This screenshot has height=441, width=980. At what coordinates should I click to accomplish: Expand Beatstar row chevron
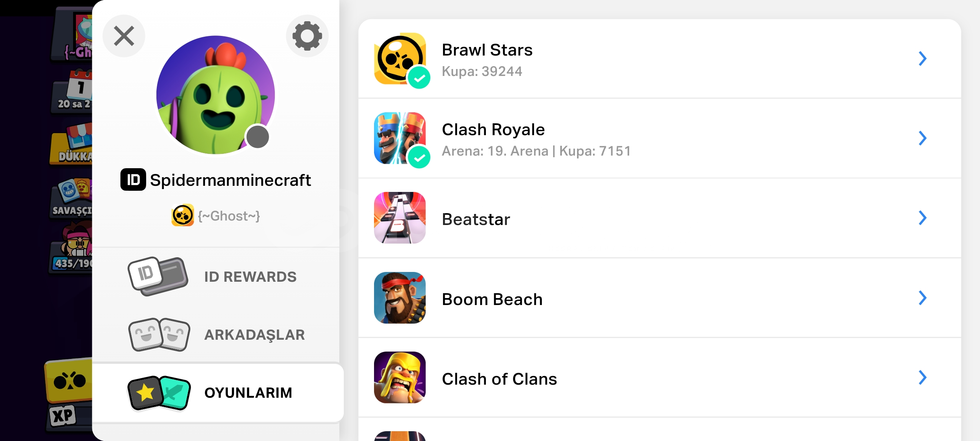pyautogui.click(x=922, y=218)
